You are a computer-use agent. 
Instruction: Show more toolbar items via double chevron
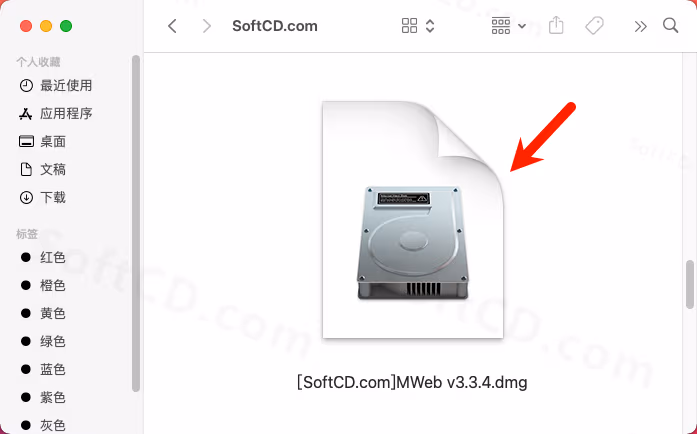click(x=640, y=27)
